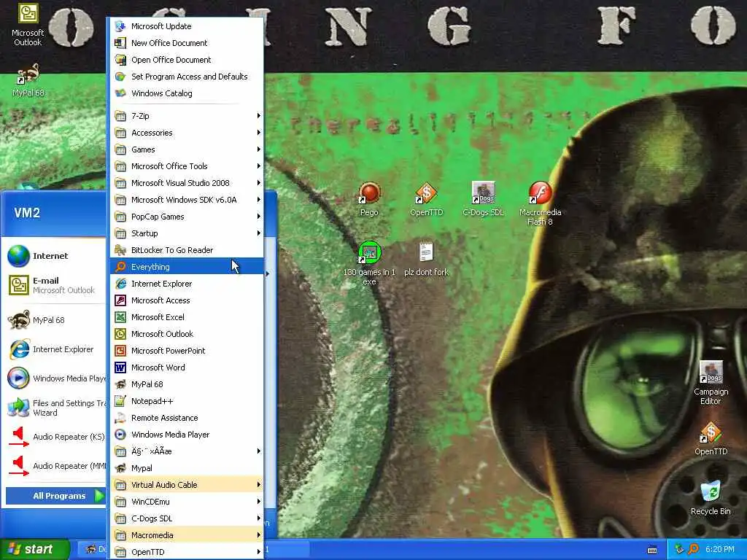The width and height of the screenshot is (747, 560).
Task: Open Windows Media Player in left pane
Action: pyautogui.click(x=55, y=378)
